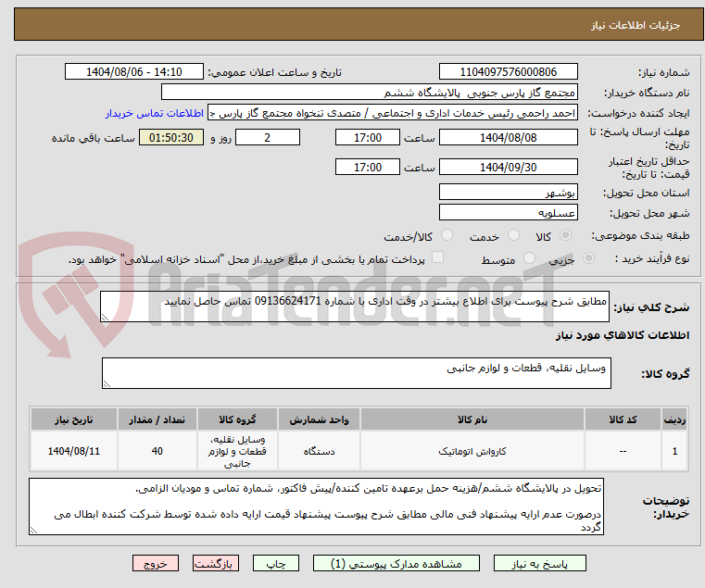Click the 'ردیف' column header
Image resolution: width=705 pixels, height=588 pixels.
pos(674,419)
